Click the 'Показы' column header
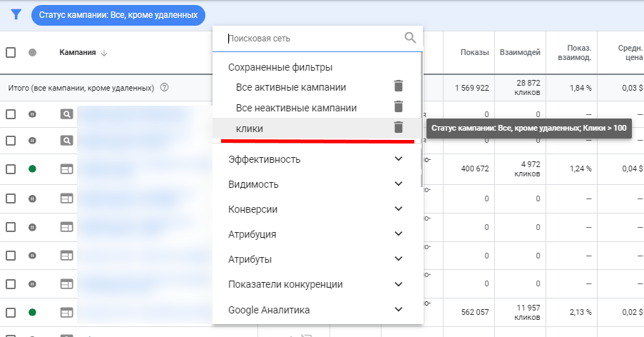 [474, 52]
